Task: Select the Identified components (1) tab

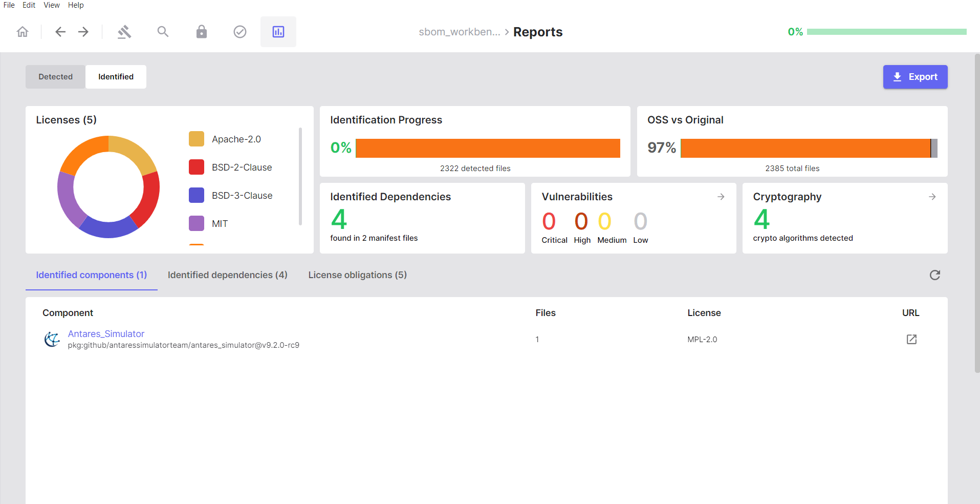Action: click(x=92, y=275)
